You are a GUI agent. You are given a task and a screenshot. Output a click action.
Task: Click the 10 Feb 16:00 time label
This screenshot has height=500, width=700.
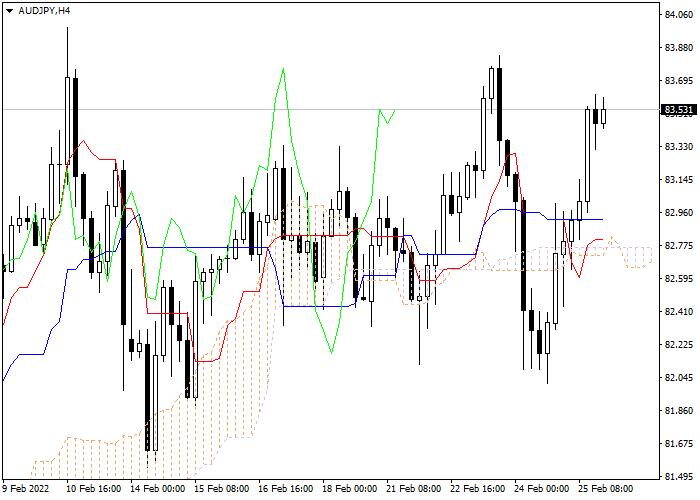93,488
